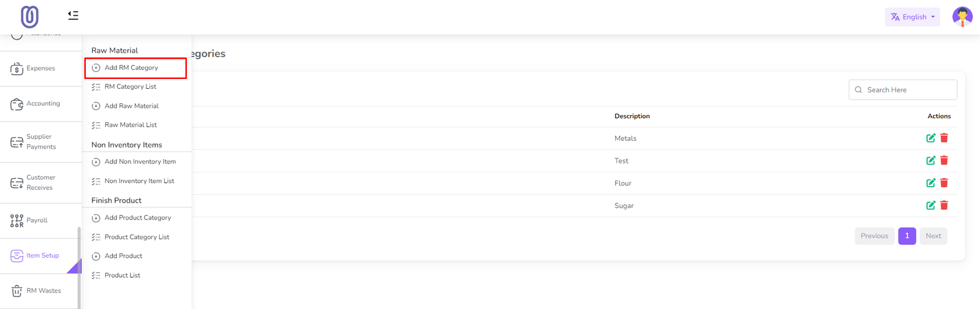Choose Add Non Inventory Item
980x309 pixels.
140,162
